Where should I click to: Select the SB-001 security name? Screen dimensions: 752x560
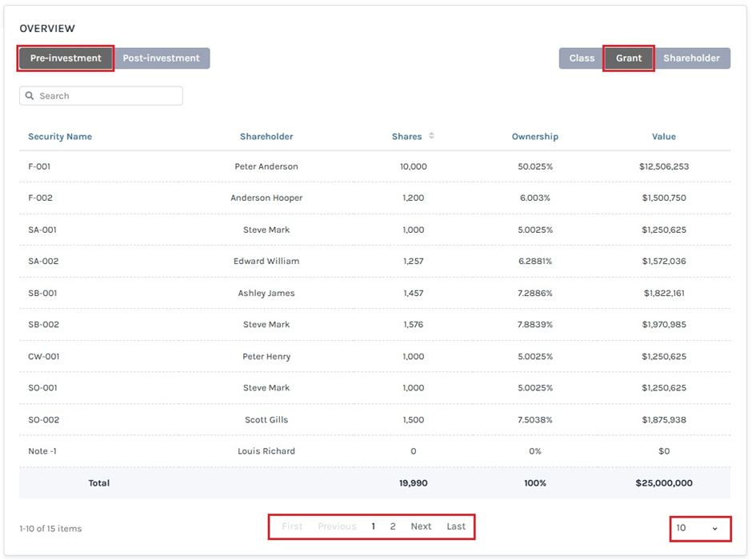click(x=42, y=293)
